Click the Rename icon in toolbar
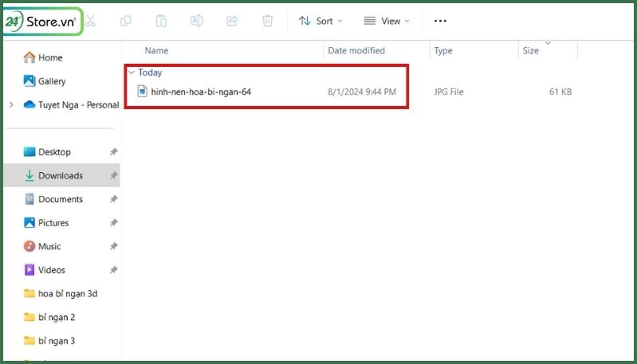The height and width of the screenshot is (364, 637). [x=196, y=21]
